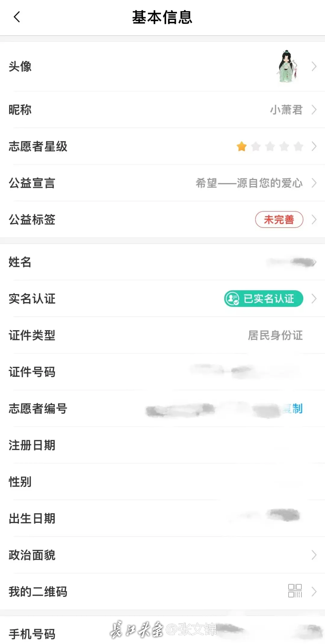The width and height of the screenshot is (325, 644).
Task: Open the 公益宣言 chevron arrow
Action: [x=314, y=183]
